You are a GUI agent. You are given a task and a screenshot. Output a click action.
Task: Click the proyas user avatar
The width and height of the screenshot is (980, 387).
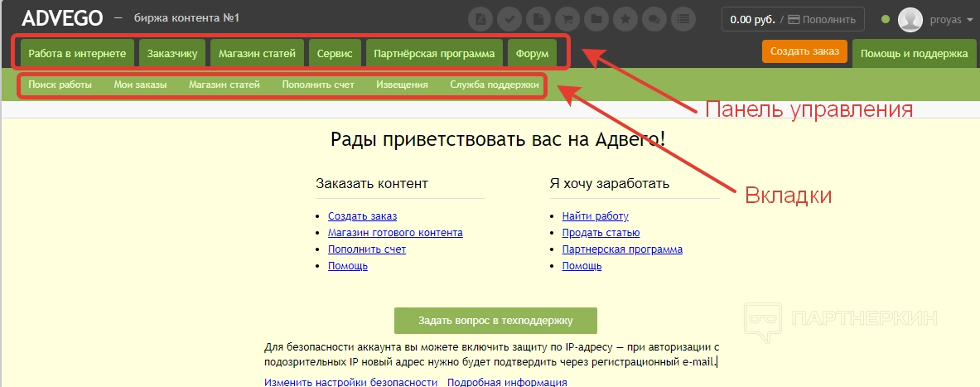pyautogui.click(x=910, y=19)
